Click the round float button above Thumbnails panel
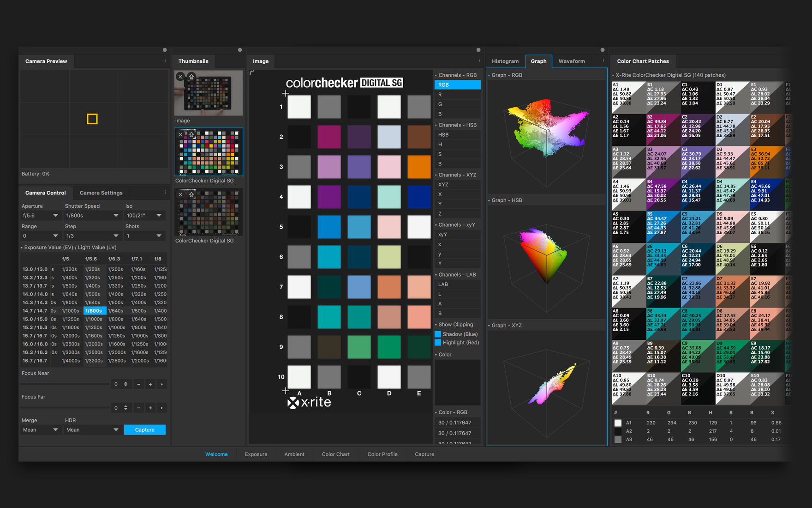The image size is (812, 508). 240,50
